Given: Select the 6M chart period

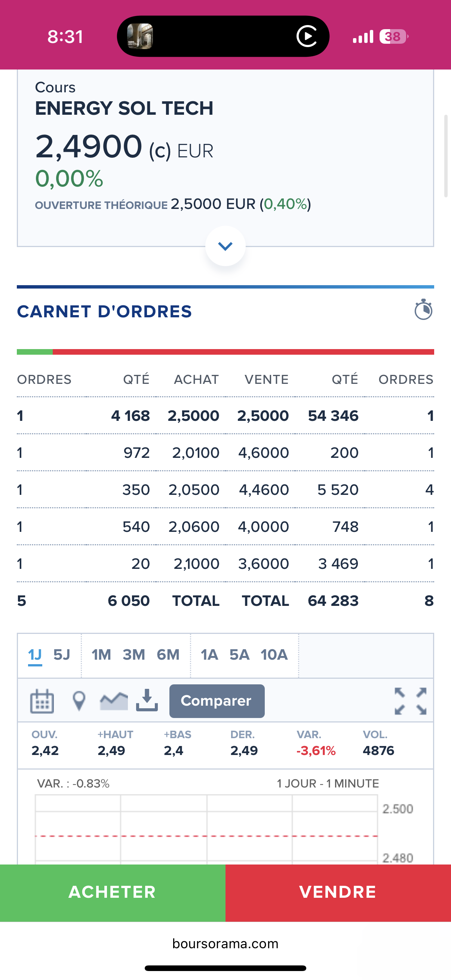Looking at the screenshot, I should point(168,655).
